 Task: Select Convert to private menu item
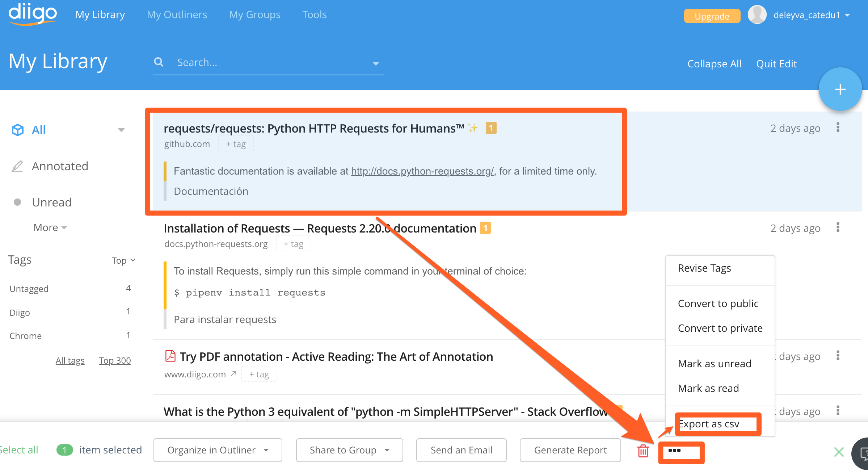[720, 328]
